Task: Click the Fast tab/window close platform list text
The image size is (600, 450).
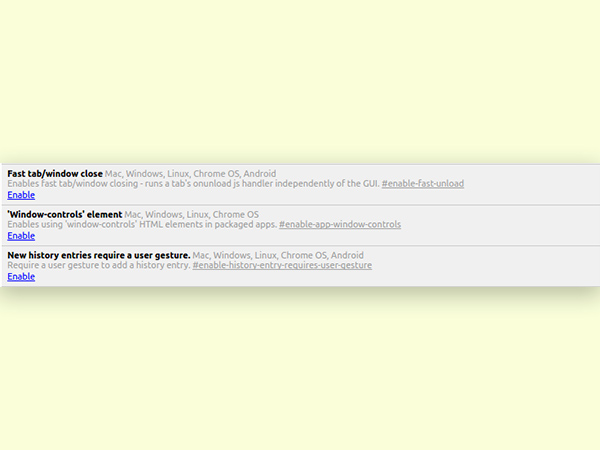Action: click(x=191, y=174)
